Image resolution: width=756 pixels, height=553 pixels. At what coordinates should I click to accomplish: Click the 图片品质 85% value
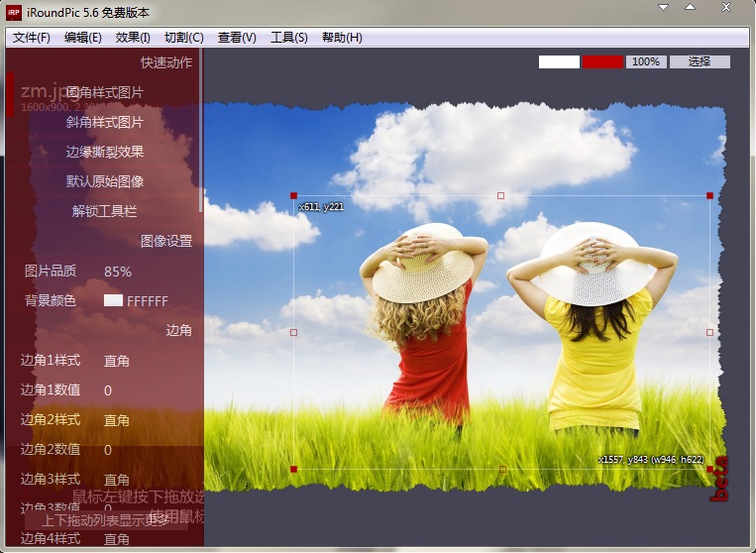pos(118,272)
